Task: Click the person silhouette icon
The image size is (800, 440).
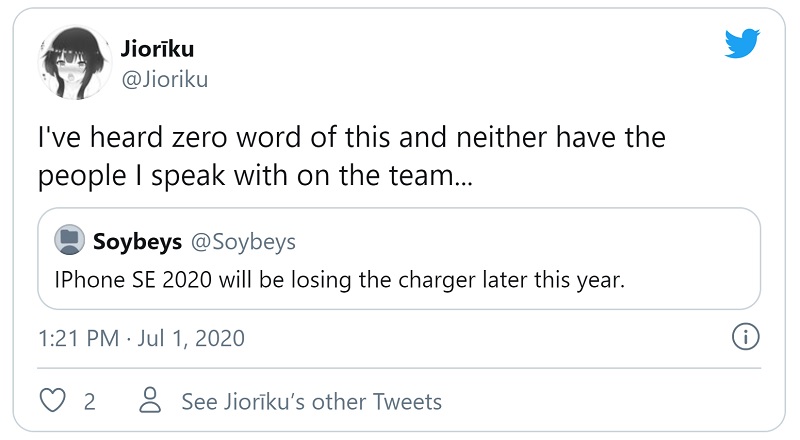Action: coord(151,402)
